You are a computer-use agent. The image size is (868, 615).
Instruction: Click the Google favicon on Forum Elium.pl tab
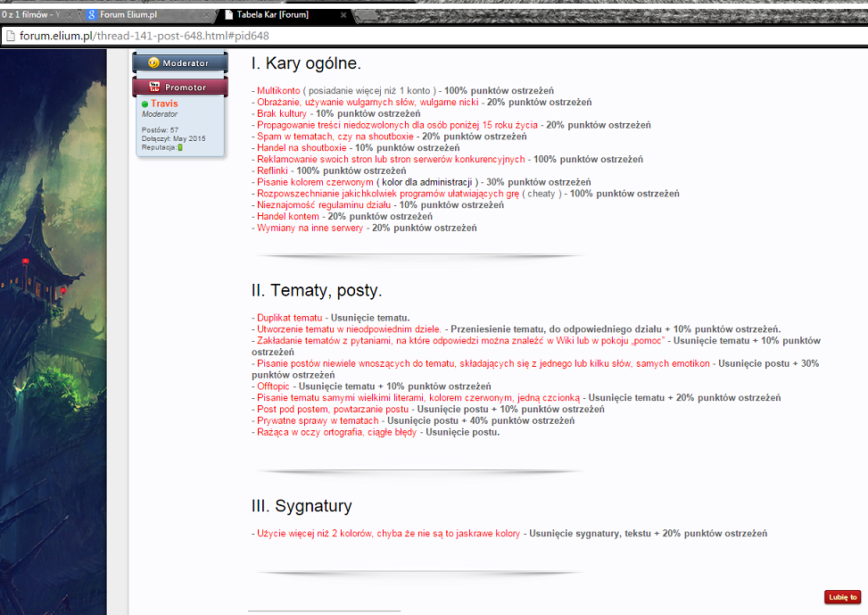pos(92,15)
